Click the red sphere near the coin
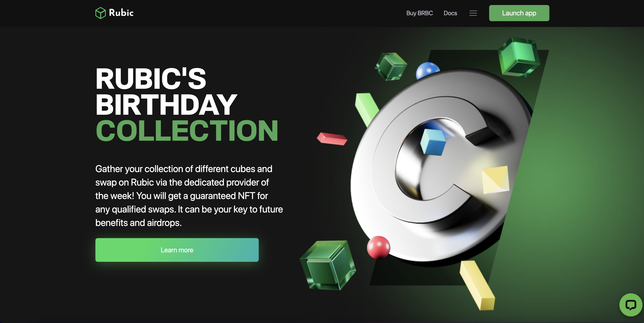Image resolution: width=644 pixels, height=323 pixels. pyautogui.click(x=378, y=247)
